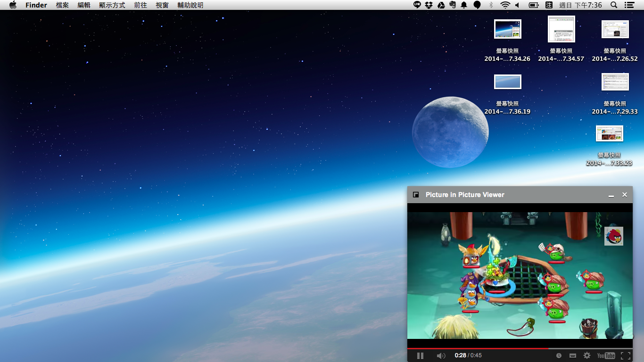
Task: Click the battery status icon
Action: (534, 5)
